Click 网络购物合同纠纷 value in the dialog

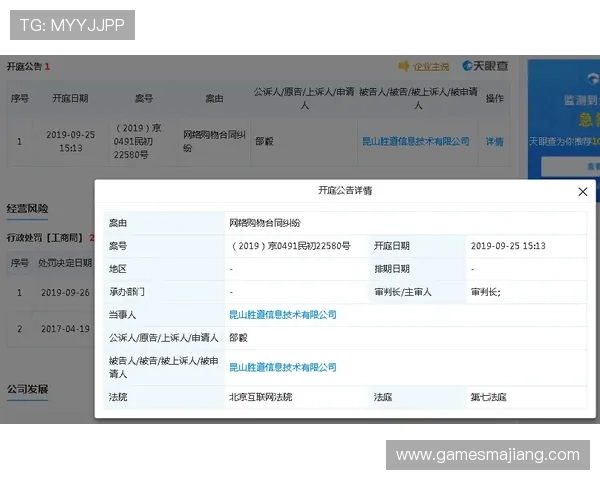point(265,223)
